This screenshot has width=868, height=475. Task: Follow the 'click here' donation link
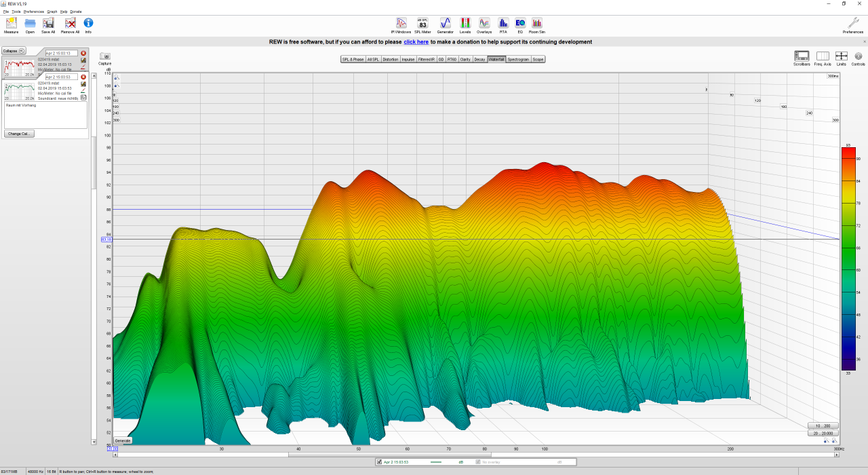click(x=416, y=41)
